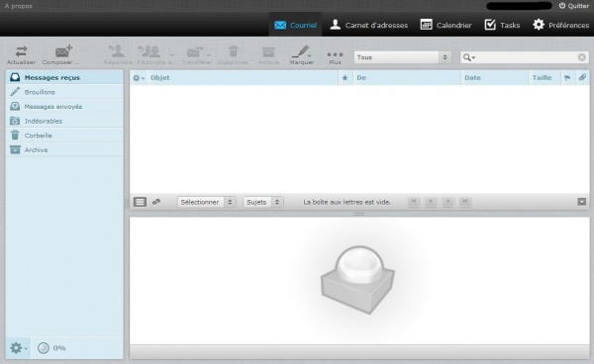This screenshot has width=594, height=364.
Task: Click the 0% quota indicator
Action: (x=51, y=348)
